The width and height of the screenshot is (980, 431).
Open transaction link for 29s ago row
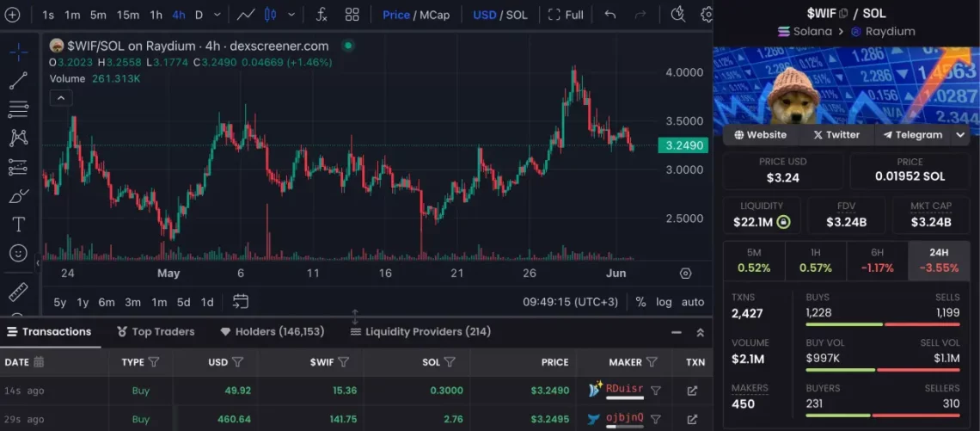tap(692, 419)
